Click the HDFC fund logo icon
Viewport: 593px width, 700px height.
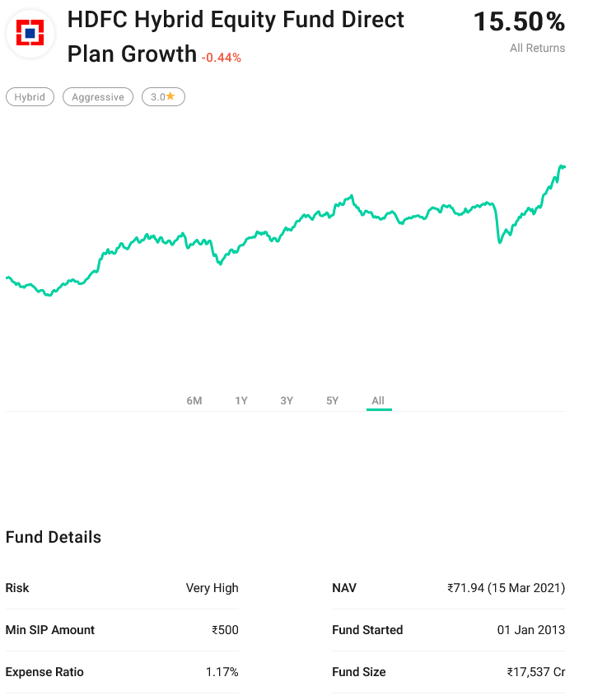pos(30,33)
